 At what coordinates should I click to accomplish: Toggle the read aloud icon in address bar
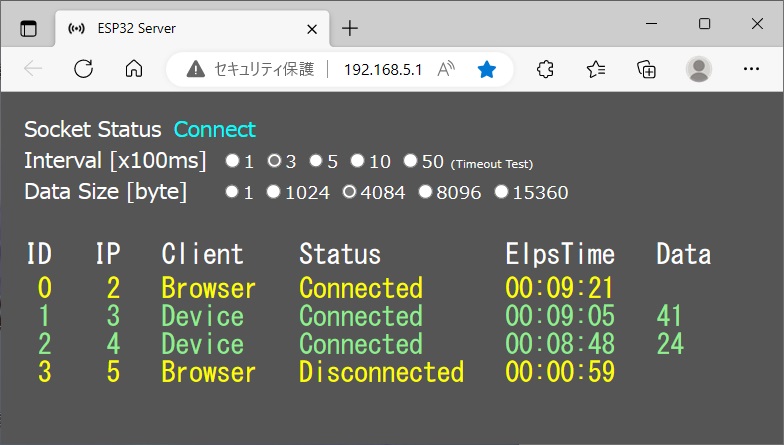click(x=446, y=69)
